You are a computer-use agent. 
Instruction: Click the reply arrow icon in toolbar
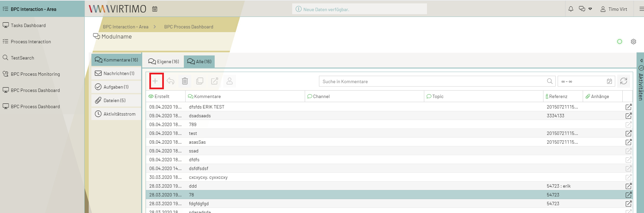click(170, 81)
